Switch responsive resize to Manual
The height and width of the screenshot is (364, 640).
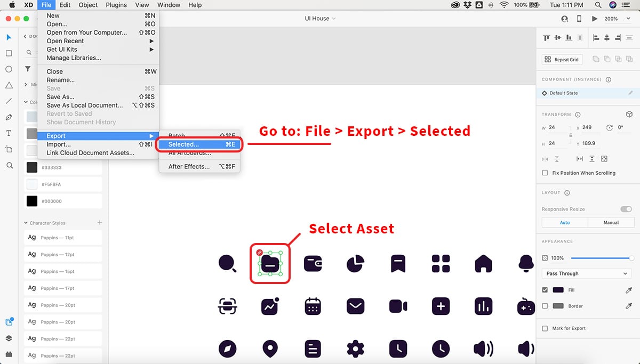click(611, 222)
